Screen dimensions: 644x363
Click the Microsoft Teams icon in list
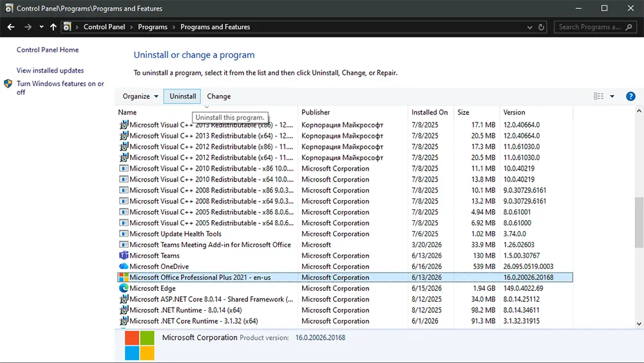[x=124, y=256]
